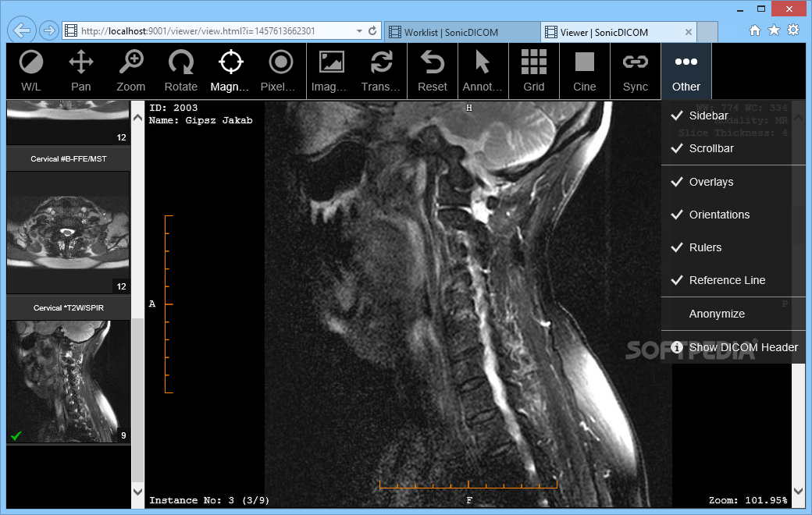
Task: Activate the Pan tool
Action: coord(81,71)
